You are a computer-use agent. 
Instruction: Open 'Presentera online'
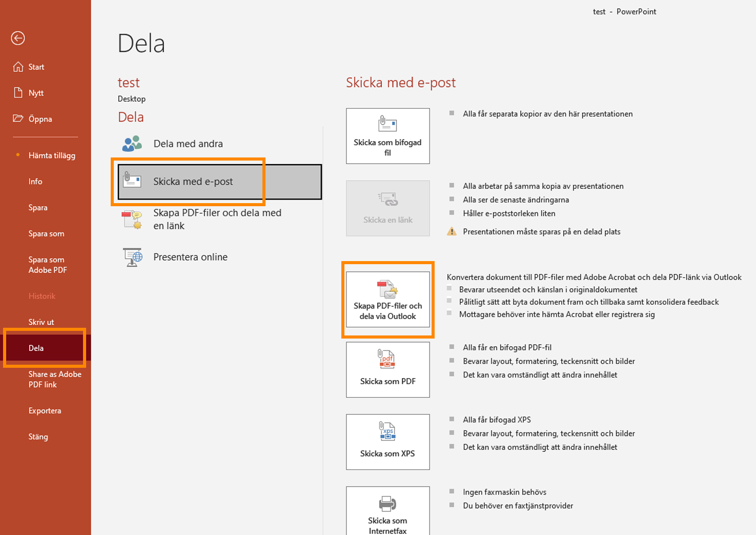pos(190,257)
